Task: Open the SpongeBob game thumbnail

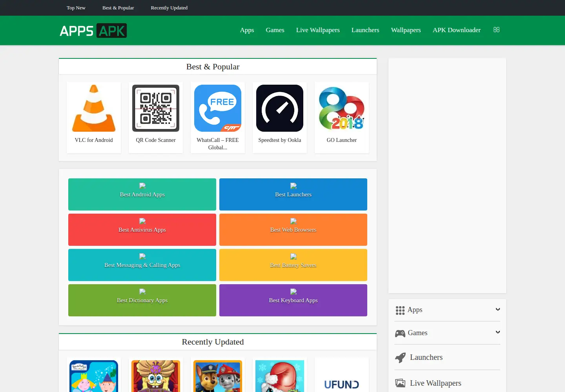Action: tap(156, 376)
